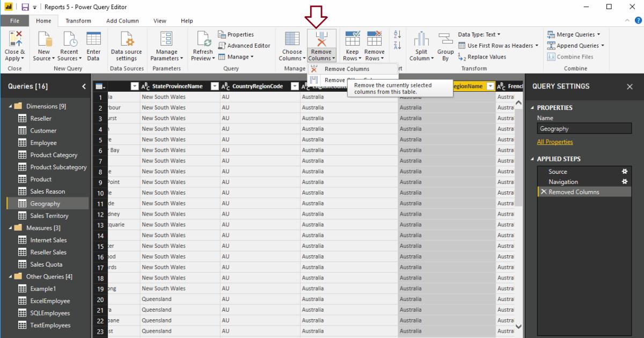Refresh the preview
Screen dimensions: 644x338
click(202, 46)
